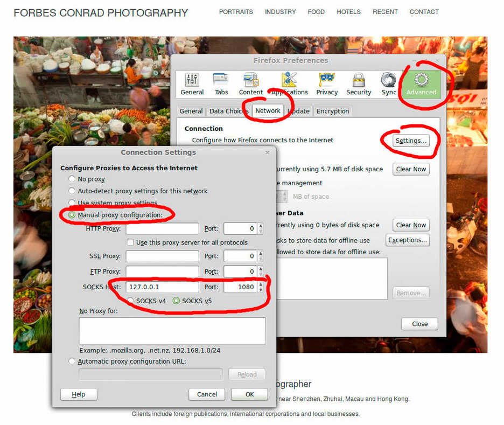Focus the FTP Proxy port field

click(x=241, y=271)
